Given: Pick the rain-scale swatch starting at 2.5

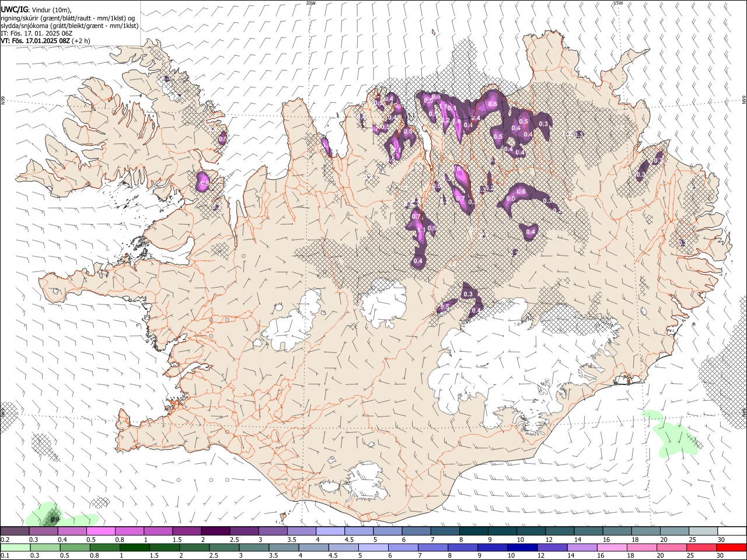Looking at the screenshot, I should click(x=225, y=548).
